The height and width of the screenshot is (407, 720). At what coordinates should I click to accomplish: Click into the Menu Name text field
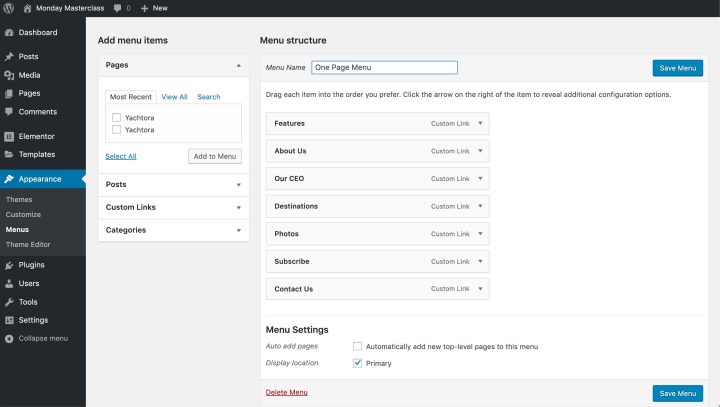point(383,68)
